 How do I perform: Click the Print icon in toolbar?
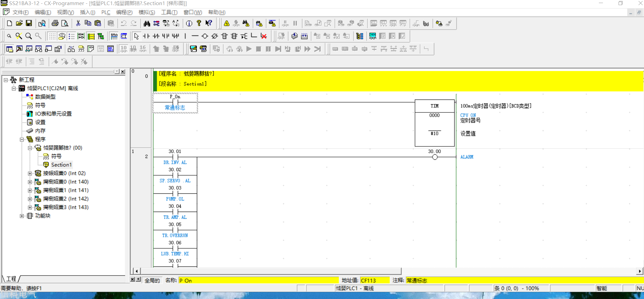(55, 23)
